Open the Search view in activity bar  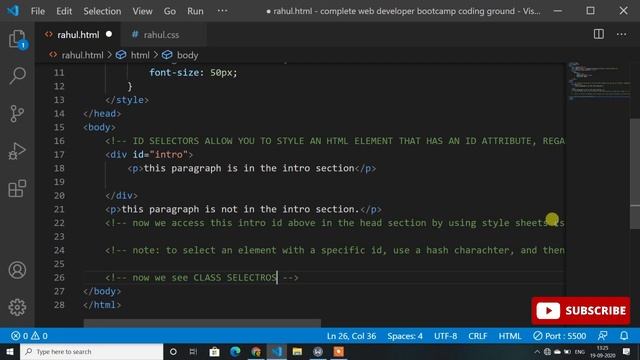pyautogui.click(x=17, y=76)
